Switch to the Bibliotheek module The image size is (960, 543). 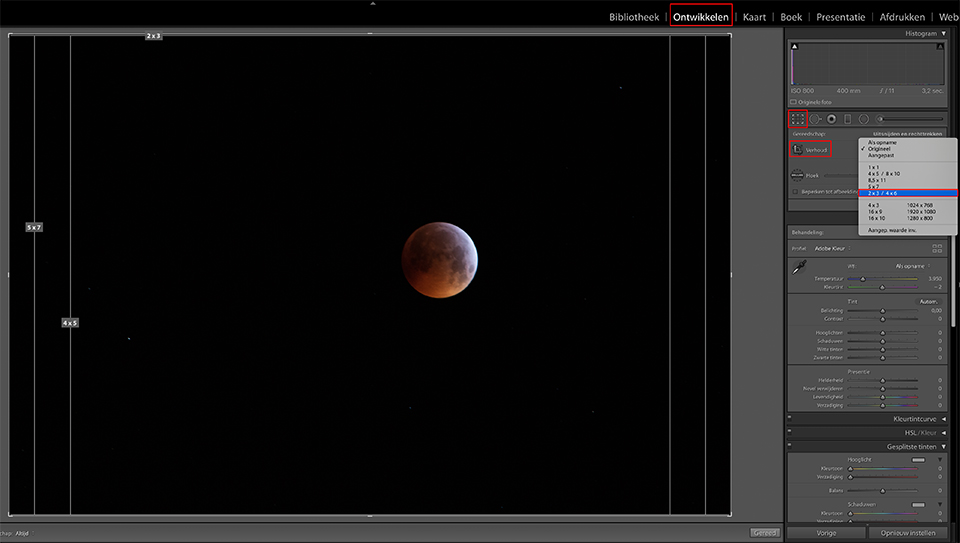click(634, 17)
